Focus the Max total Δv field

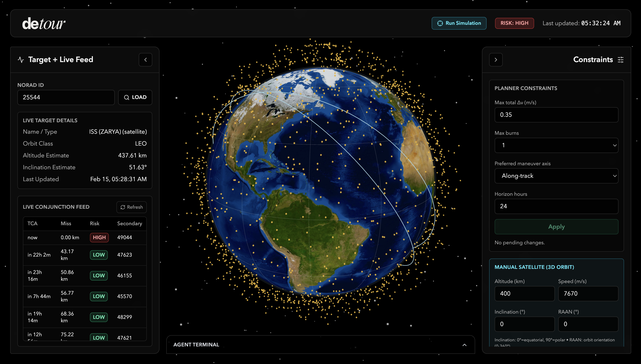tap(556, 115)
